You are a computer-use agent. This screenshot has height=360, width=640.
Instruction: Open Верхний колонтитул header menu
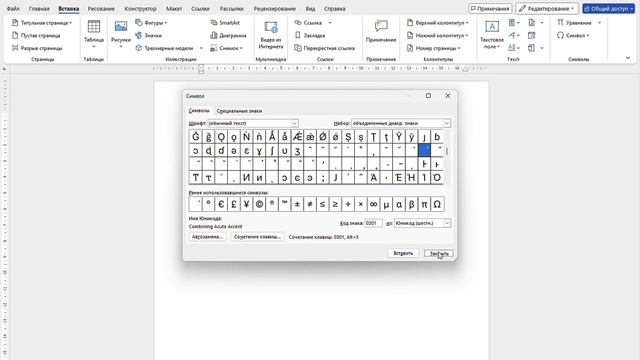click(438, 23)
